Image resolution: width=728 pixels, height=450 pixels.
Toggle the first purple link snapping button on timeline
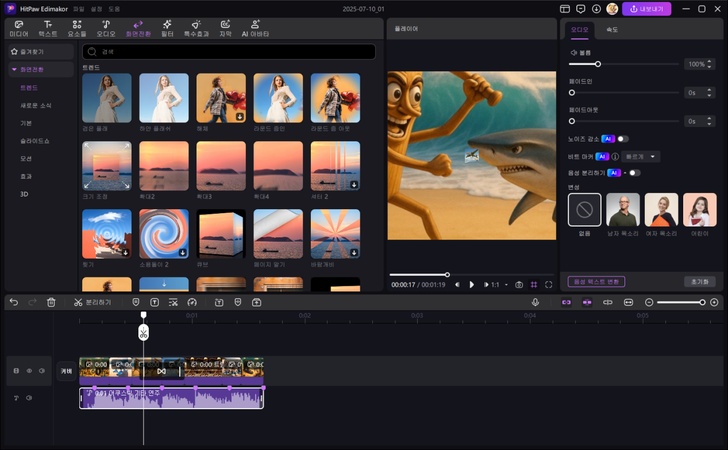[x=566, y=302]
